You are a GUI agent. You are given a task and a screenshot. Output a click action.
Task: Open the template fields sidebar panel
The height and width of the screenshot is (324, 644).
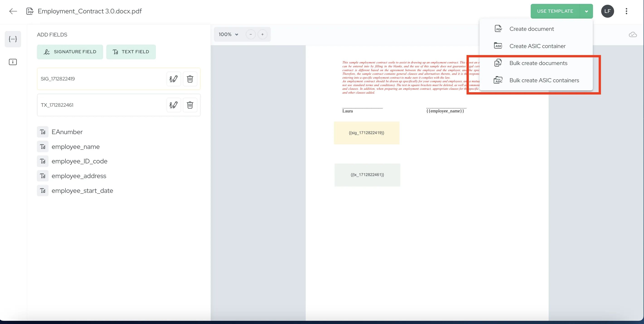coord(13,39)
